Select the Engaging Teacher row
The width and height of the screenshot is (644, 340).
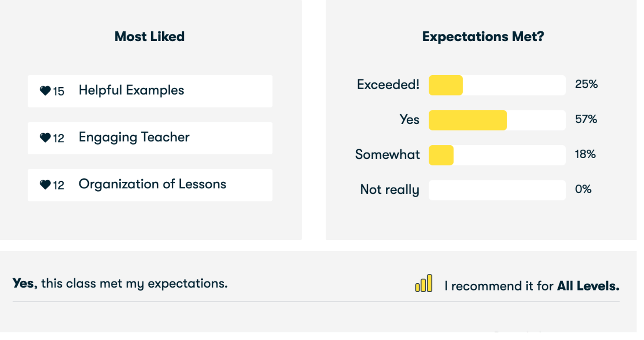(x=150, y=138)
